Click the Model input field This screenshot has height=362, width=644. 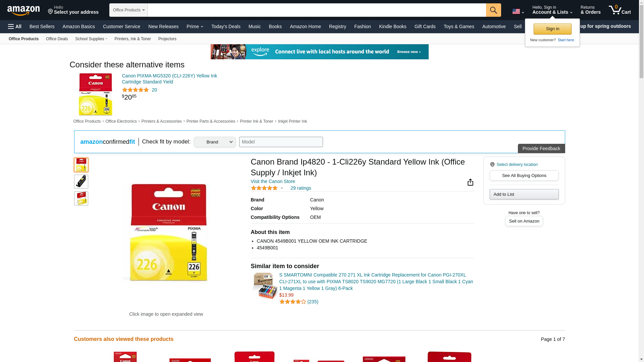(281, 142)
